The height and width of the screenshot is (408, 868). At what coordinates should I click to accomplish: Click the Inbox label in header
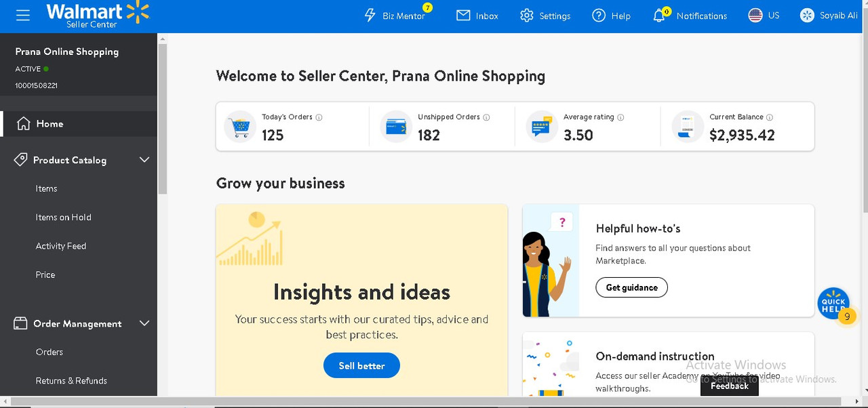tap(487, 16)
